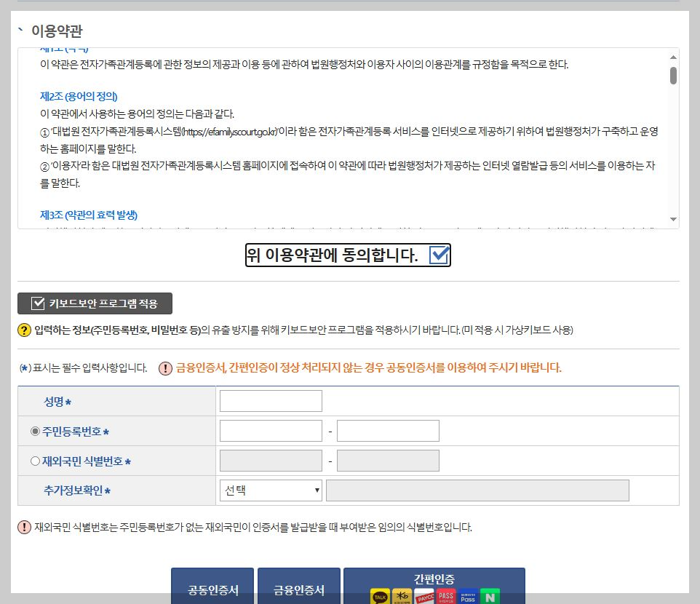Click the terms scrollbar down arrow
This screenshot has width=700, height=604.
(x=673, y=220)
